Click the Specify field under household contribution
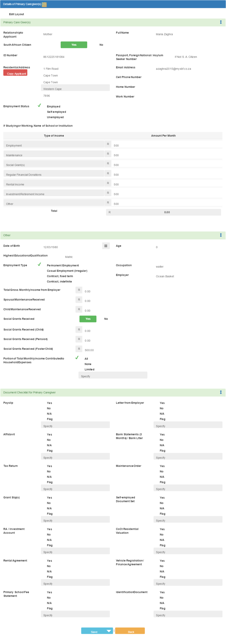This screenshot has height=644, width=226. tap(113, 375)
